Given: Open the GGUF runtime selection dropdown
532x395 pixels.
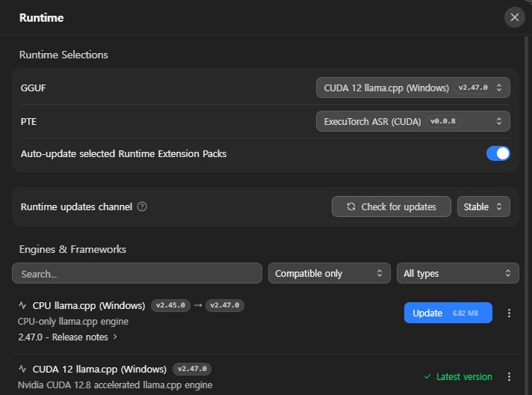Looking at the screenshot, I should point(412,88).
